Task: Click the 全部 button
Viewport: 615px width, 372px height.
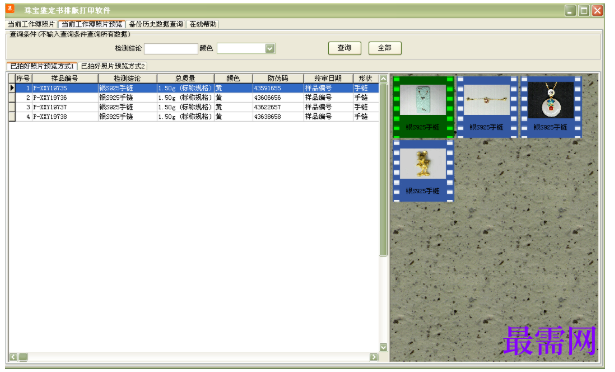Action: pyautogui.click(x=385, y=48)
